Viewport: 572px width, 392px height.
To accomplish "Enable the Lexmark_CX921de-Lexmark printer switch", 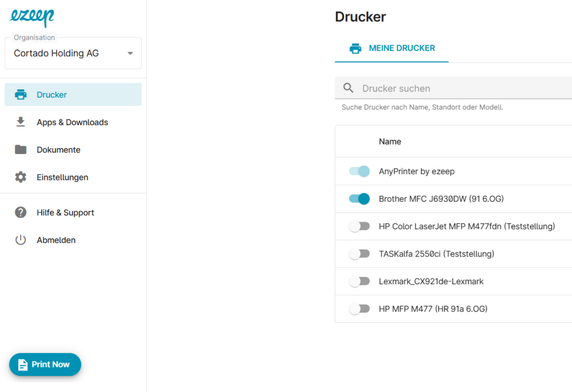I will (x=359, y=281).
